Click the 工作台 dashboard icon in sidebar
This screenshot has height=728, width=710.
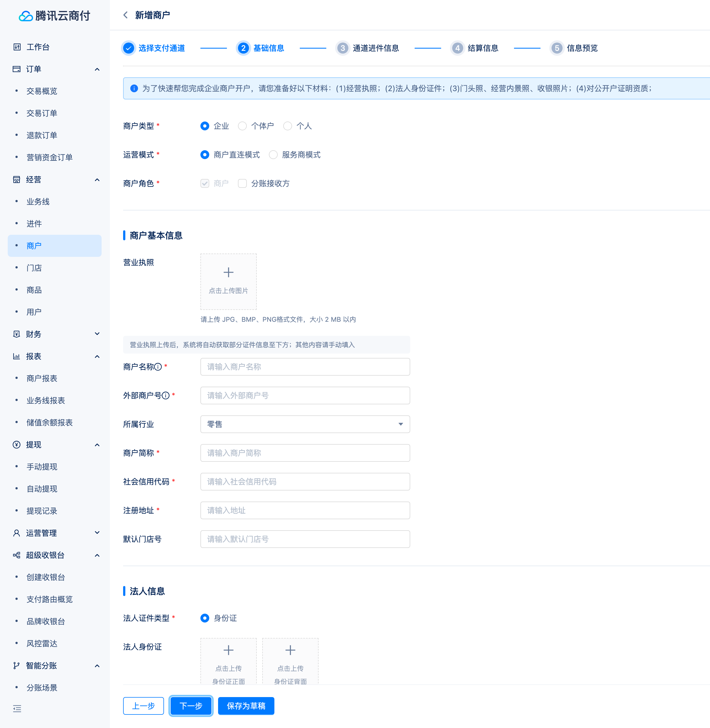tap(17, 47)
